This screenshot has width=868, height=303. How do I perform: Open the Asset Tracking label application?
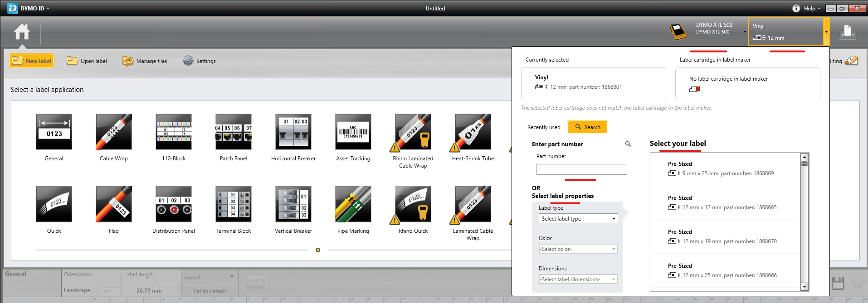(x=353, y=132)
